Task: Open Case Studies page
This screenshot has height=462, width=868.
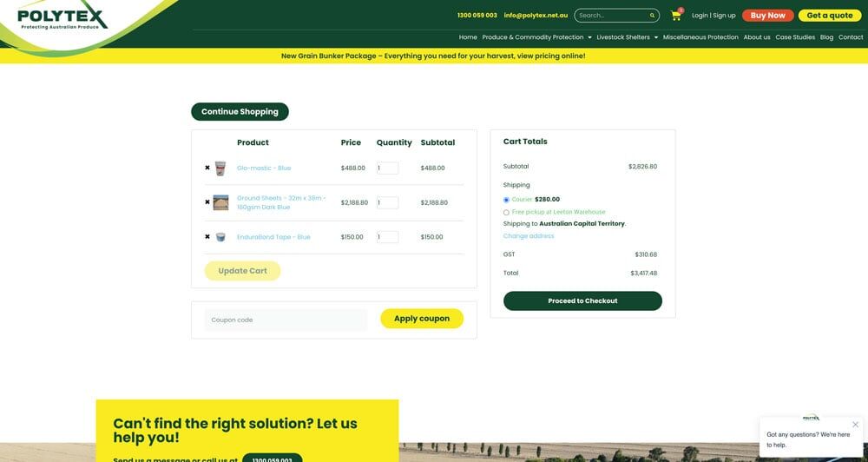Action: tap(795, 37)
